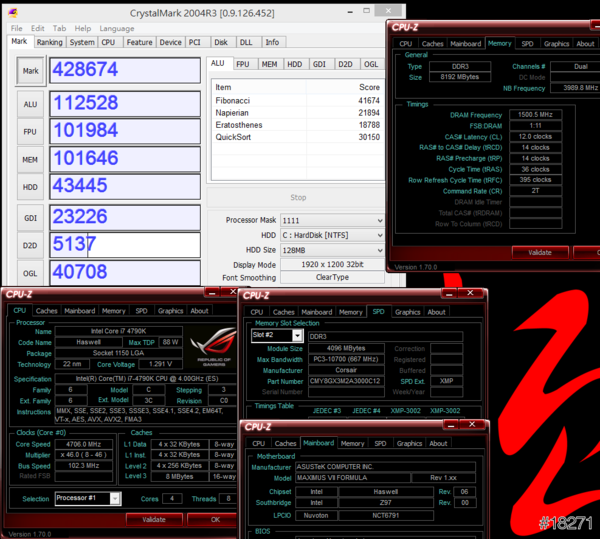Click the Part Number CMY8GX3M2A3000C12 field
600x539 pixels.
tap(346, 381)
